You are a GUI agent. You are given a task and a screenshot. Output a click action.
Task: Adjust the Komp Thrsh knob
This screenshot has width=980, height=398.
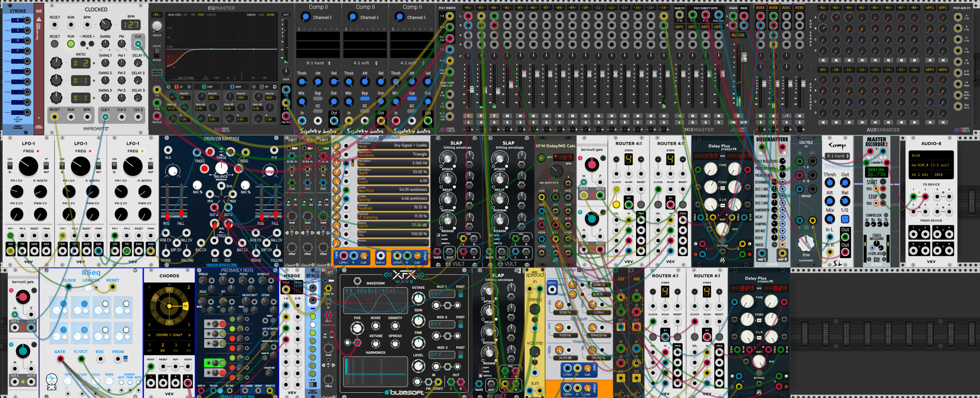[x=830, y=183]
